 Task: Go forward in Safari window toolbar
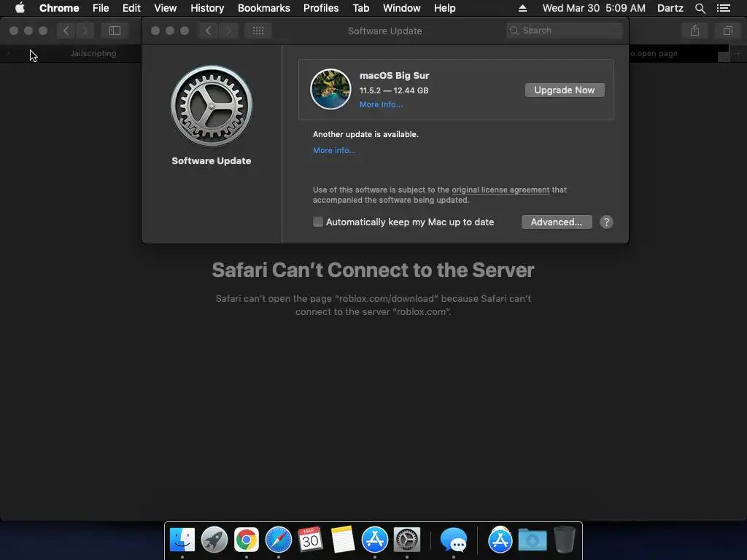pos(85,31)
